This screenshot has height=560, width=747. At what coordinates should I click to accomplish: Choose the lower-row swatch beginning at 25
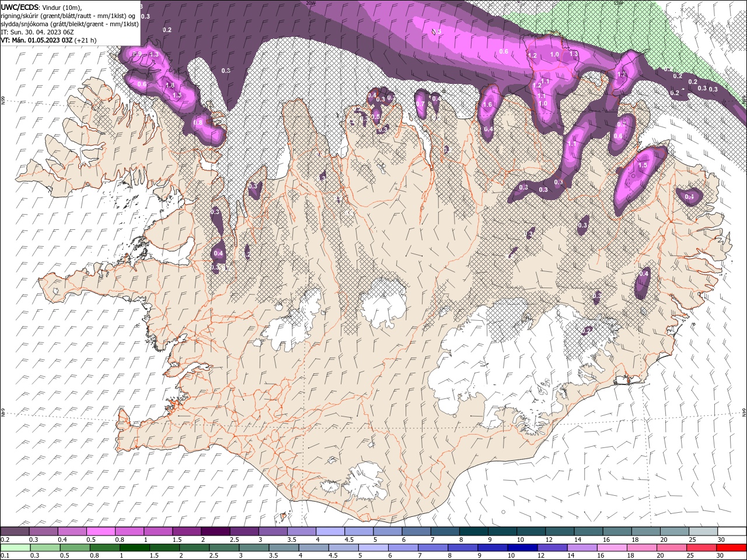(x=701, y=548)
